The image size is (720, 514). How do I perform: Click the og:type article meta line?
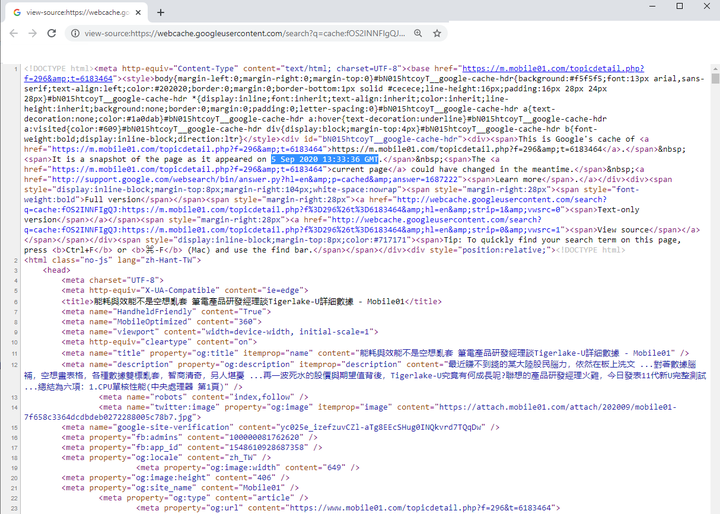(x=203, y=498)
